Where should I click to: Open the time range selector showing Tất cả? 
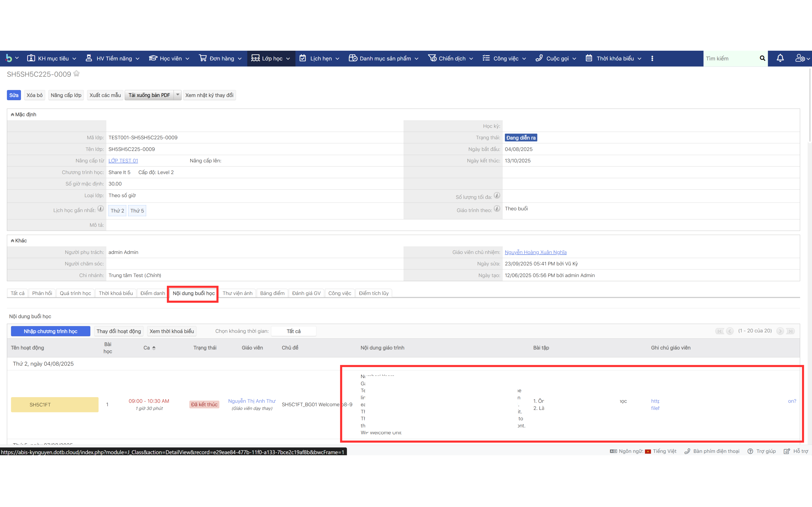pyautogui.click(x=293, y=331)
